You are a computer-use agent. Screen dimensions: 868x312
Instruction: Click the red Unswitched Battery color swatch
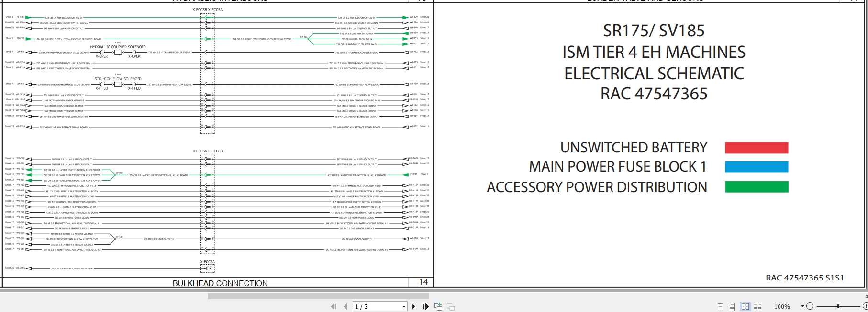coord(756,148)
